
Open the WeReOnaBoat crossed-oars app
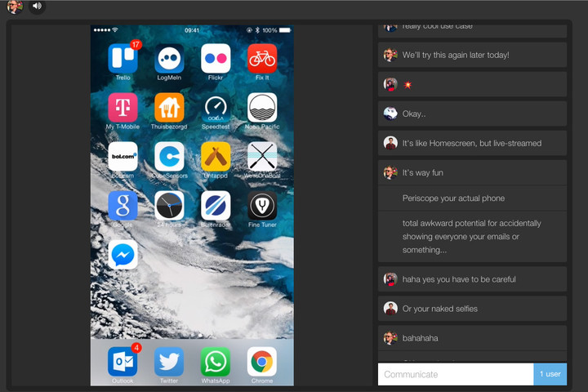pos(262,157)
